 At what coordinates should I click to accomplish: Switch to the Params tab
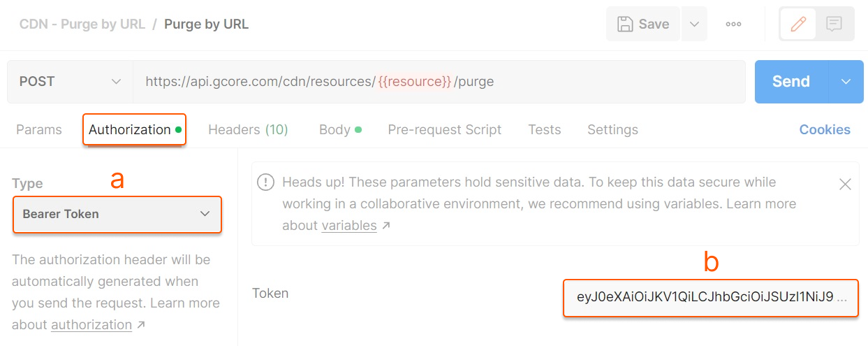(x=39, y=130)
